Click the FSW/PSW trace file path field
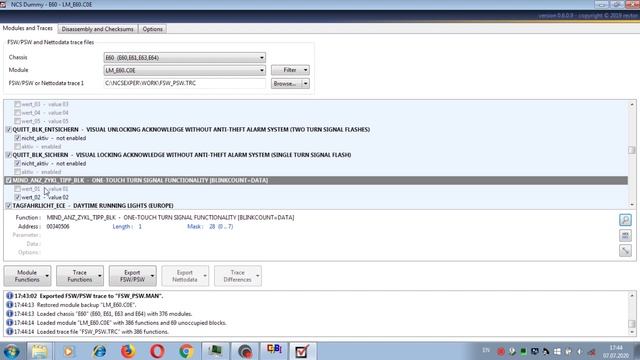Screen dimensions: 640x360 click(184, 83)
